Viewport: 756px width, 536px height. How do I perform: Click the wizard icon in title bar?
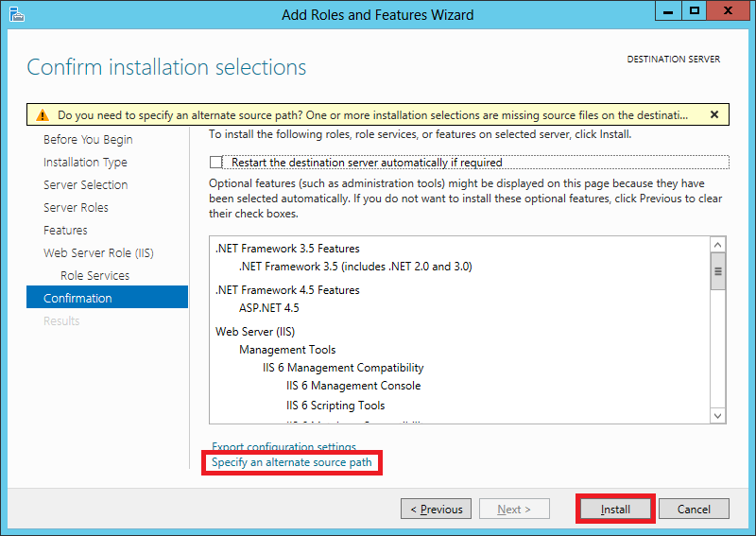click(x=16, y=14)
